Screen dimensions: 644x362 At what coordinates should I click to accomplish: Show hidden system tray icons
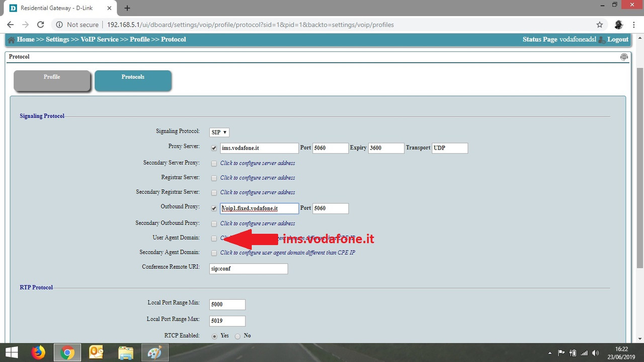tap(549, 353)
